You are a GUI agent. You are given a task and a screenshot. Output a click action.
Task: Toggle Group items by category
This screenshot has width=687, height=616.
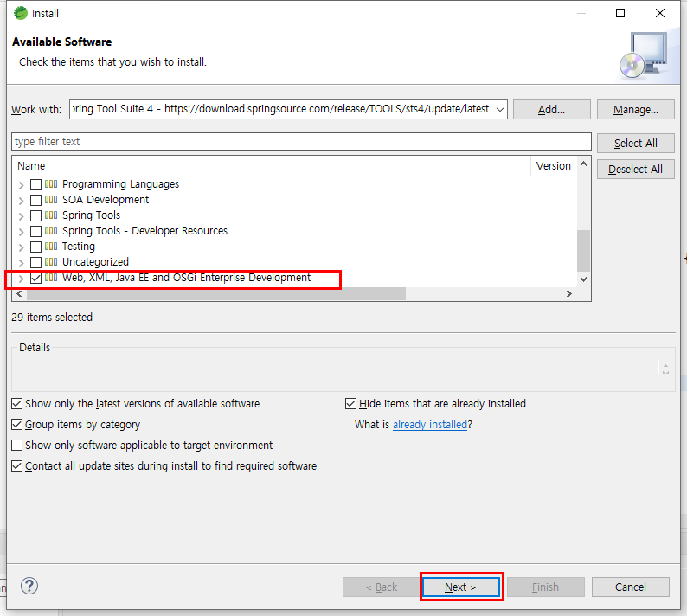click(17, 425)
